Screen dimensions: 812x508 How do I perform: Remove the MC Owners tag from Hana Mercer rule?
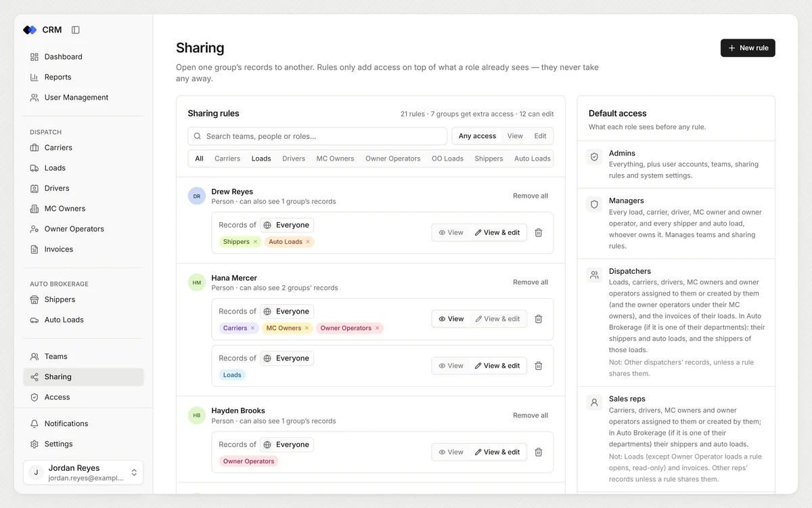pyautogui.click(x=307, y=329)
